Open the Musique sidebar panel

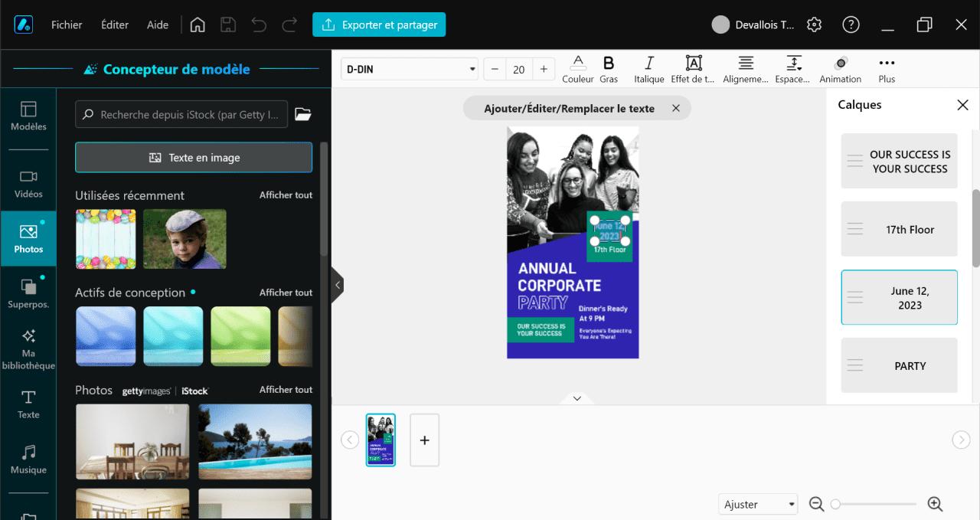pos(28,459)
